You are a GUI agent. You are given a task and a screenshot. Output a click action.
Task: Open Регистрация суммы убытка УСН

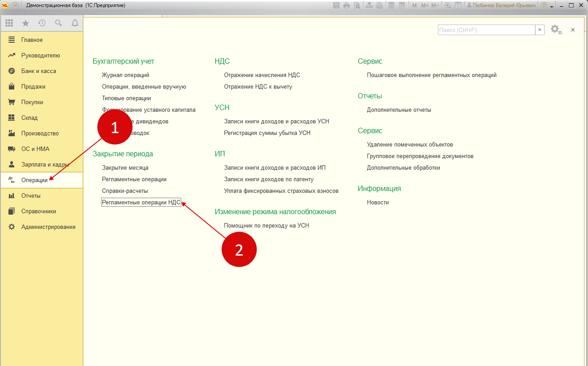(x=267, y=133)
